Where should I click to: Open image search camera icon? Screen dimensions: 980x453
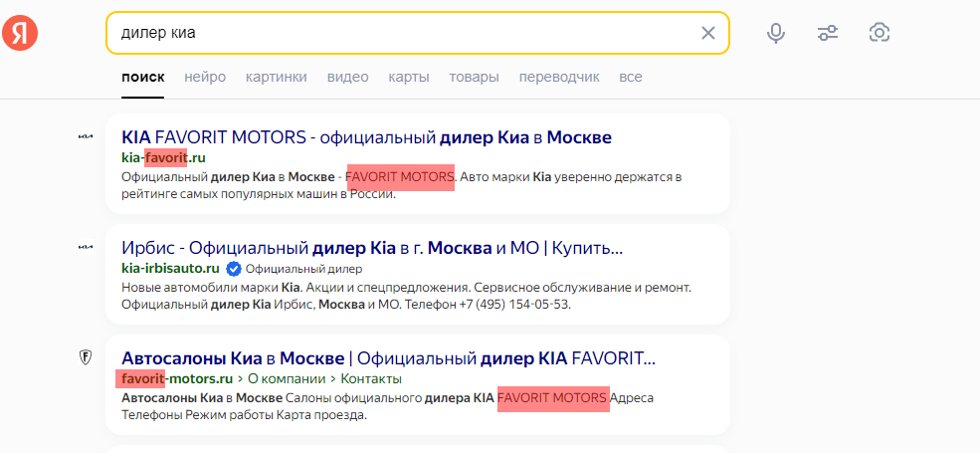pos(879,33)
